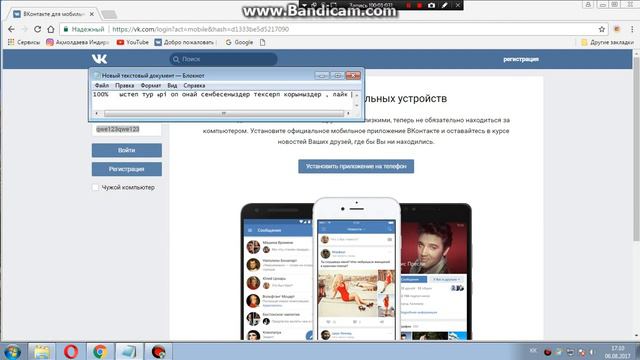The image size is (640, 360).
Task: Focus the VK Поиск search field
Action: coord(223,59)
